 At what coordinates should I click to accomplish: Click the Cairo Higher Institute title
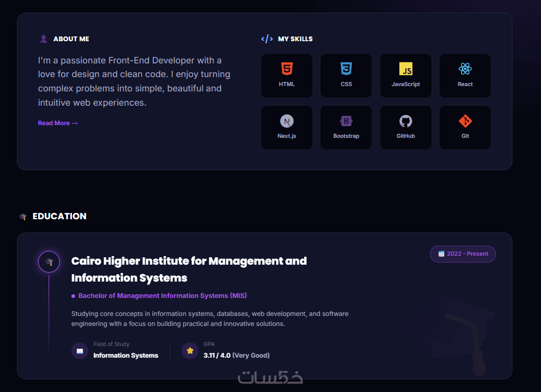[x=189, y=269]
